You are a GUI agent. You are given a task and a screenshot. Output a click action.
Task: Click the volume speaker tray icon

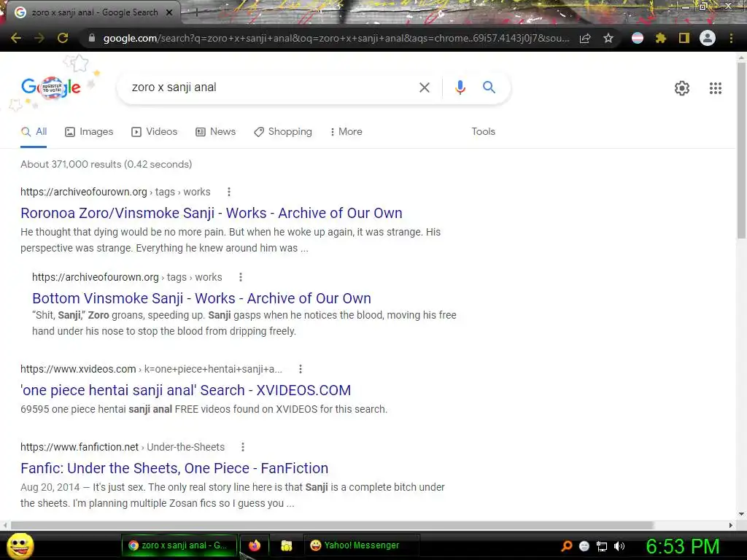coord(619,546)
